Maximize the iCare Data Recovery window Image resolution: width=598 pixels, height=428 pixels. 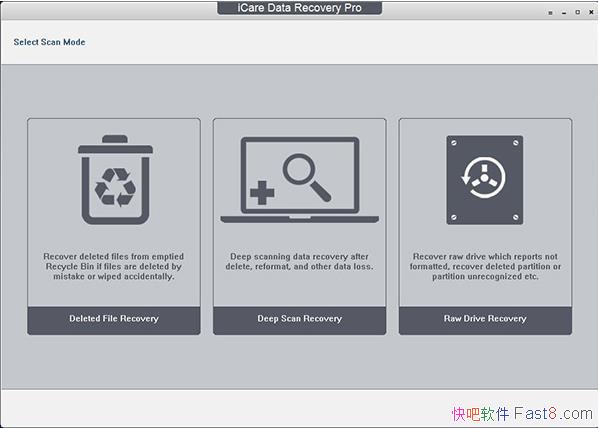click(x=578, y=13)
